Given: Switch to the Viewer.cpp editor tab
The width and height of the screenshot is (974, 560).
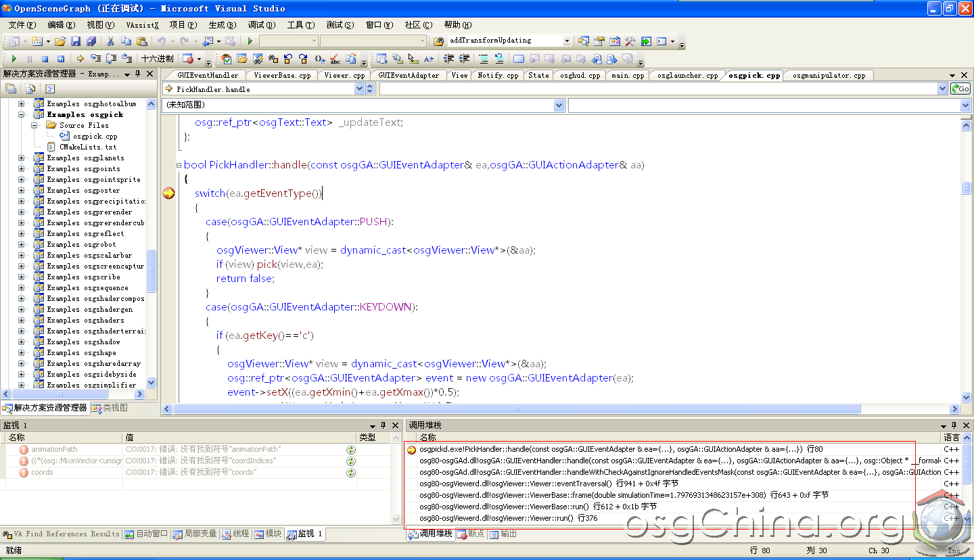Looking at the screenshot, I should pos(344,75).
